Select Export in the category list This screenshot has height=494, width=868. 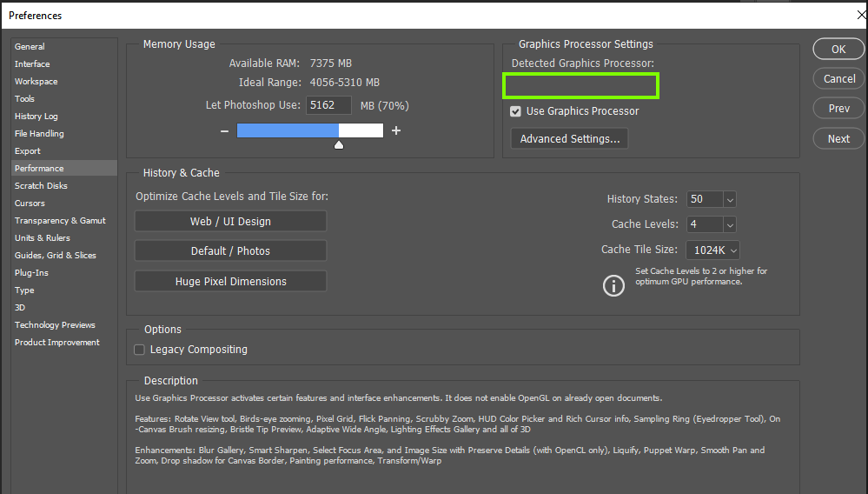(28, 151)
